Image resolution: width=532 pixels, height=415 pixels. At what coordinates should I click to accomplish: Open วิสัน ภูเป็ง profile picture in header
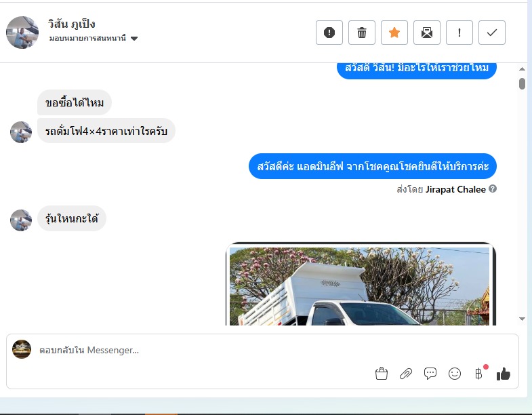tap(22, 33)
